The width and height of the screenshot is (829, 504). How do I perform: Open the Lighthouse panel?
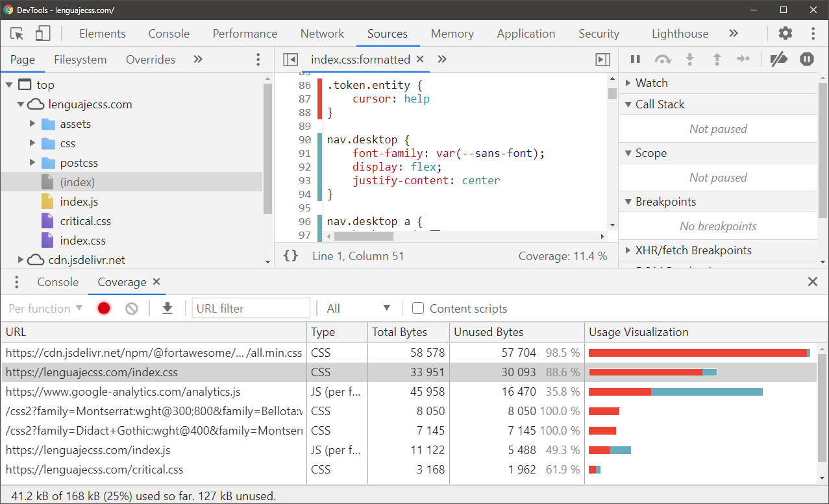[x=680, y=34]
